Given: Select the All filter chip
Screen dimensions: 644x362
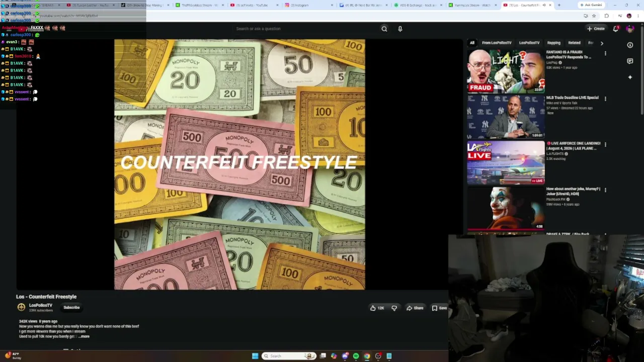Looking at the screenshot, I should pos(472,43).
